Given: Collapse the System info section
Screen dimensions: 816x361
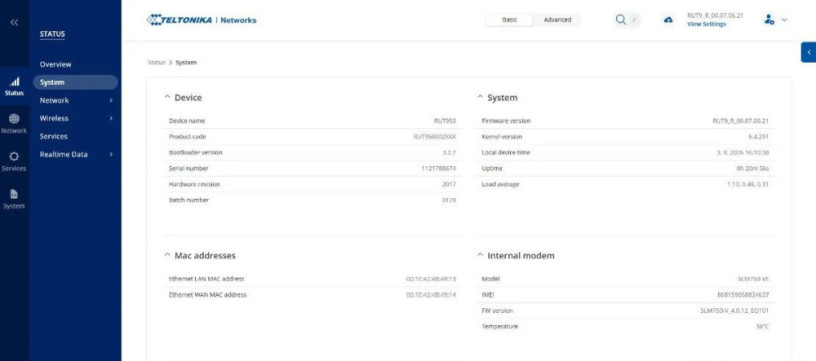Looking at the screenshot, I should (x=480, y=97).
